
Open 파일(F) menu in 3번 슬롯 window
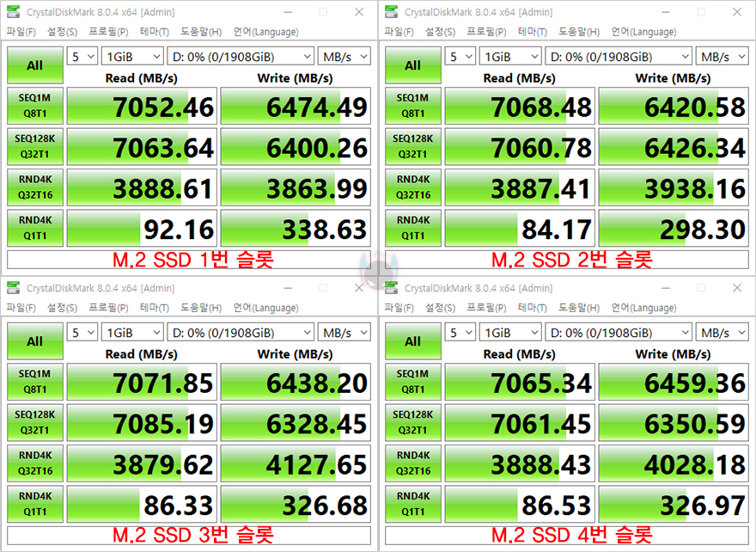pyautogui.click(x=21, y=308)
